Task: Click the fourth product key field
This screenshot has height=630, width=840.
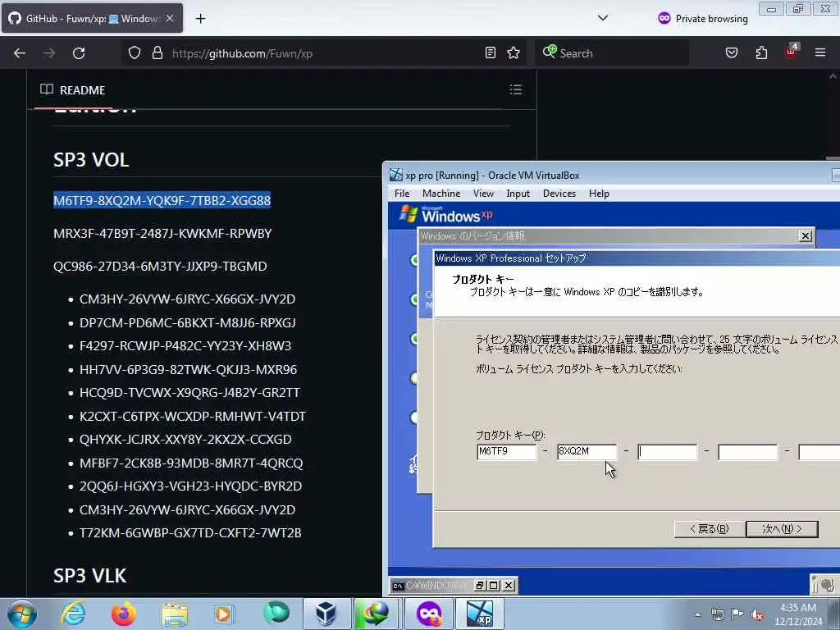Action: click(x=748, y=452)
